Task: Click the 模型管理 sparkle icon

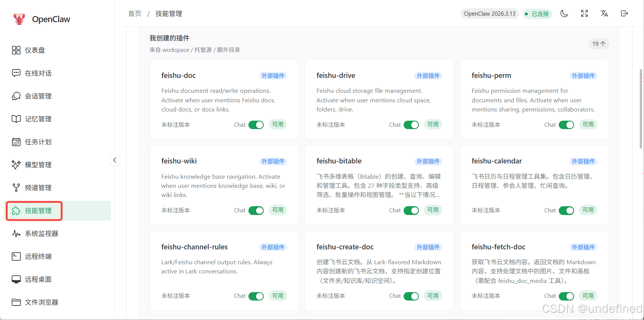Action: (x=16, y=165)
